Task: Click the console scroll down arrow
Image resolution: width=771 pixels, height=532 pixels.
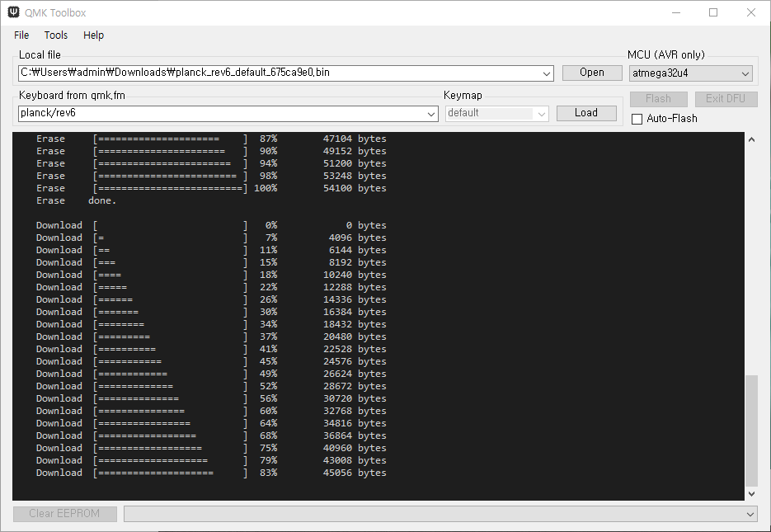Action: pyautogui.click(x=751, y=494)
